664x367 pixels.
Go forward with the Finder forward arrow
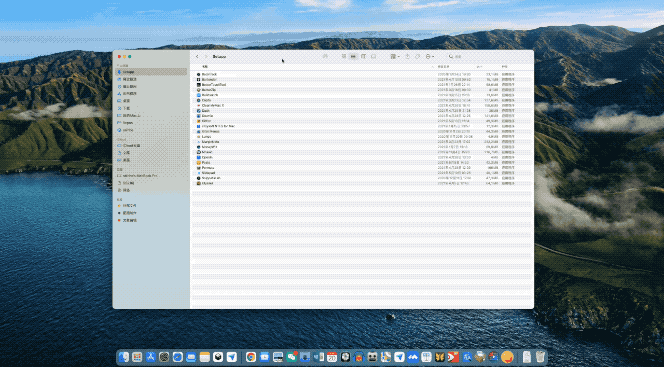pyautogui.click(x=206, y=56)
